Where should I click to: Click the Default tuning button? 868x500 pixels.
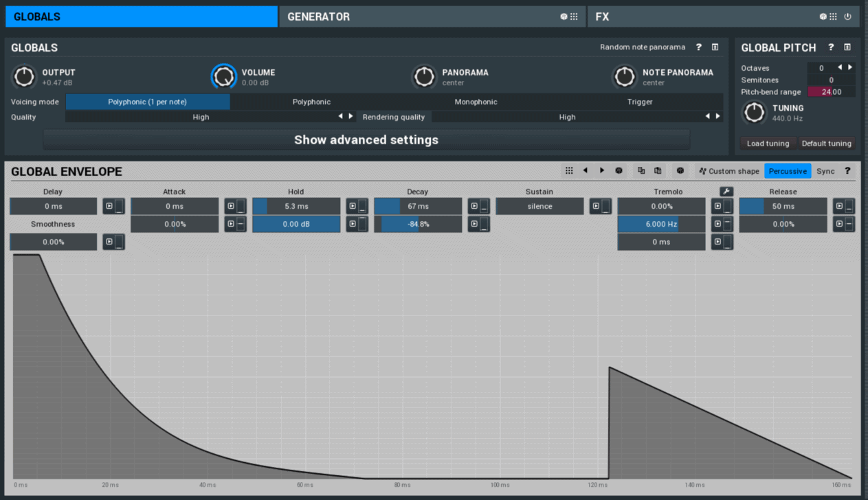[x=827, y=144]
